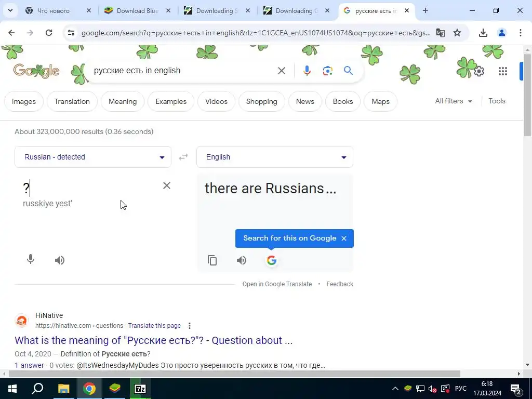Open 7-Zip from taskbar
Image resolution: width=532 pixels, height=399 pixels.
click(140, 389)
